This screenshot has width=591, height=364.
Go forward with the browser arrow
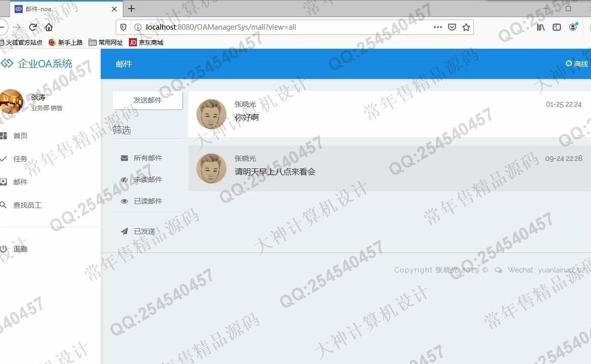click(x=17, y=27)
